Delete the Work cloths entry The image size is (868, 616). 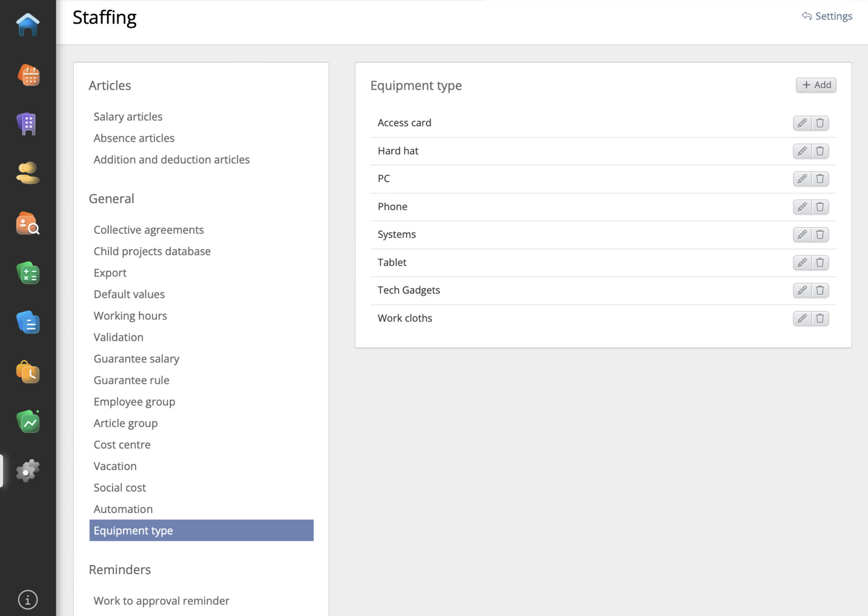(x=820, y=318)
